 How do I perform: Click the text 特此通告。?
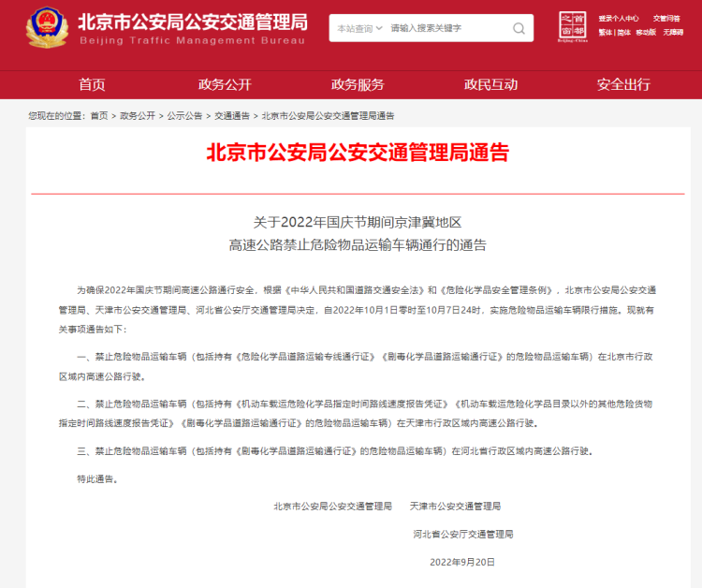(97, 479)
